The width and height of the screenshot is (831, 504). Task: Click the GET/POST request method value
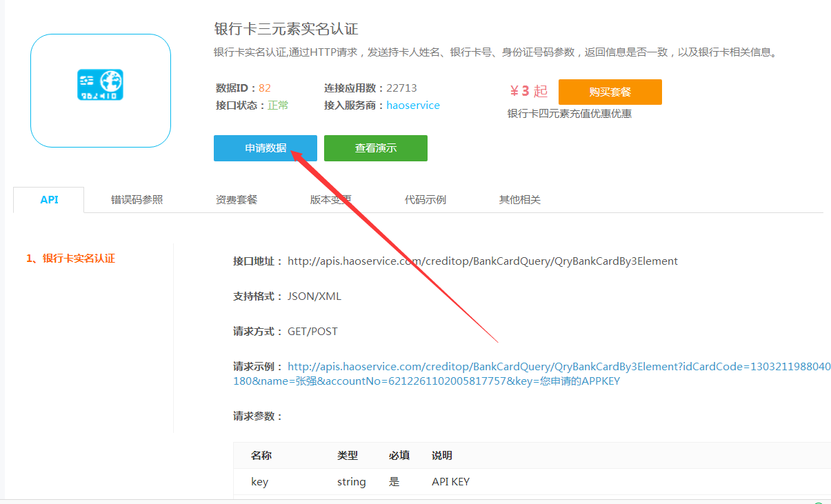point(313,332)
